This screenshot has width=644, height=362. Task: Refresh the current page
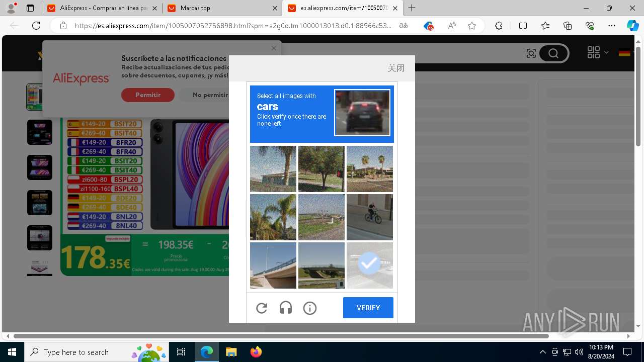(36, 26)
